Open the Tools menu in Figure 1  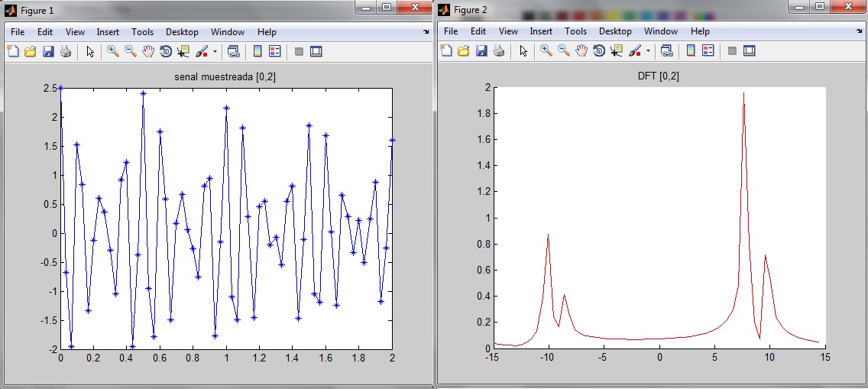(142, 32)
